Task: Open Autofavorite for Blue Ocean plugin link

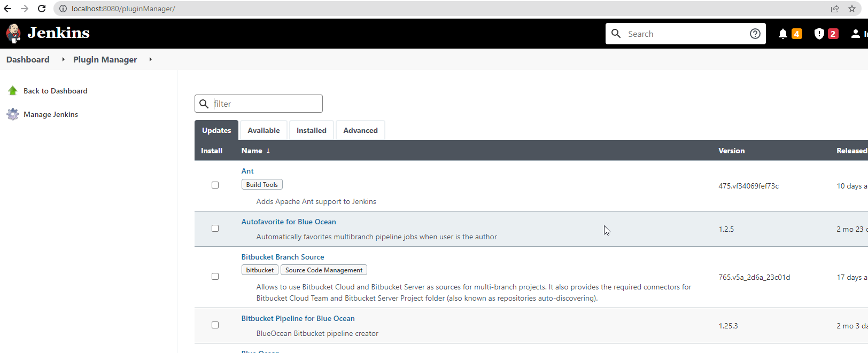Action: (289, 222)
